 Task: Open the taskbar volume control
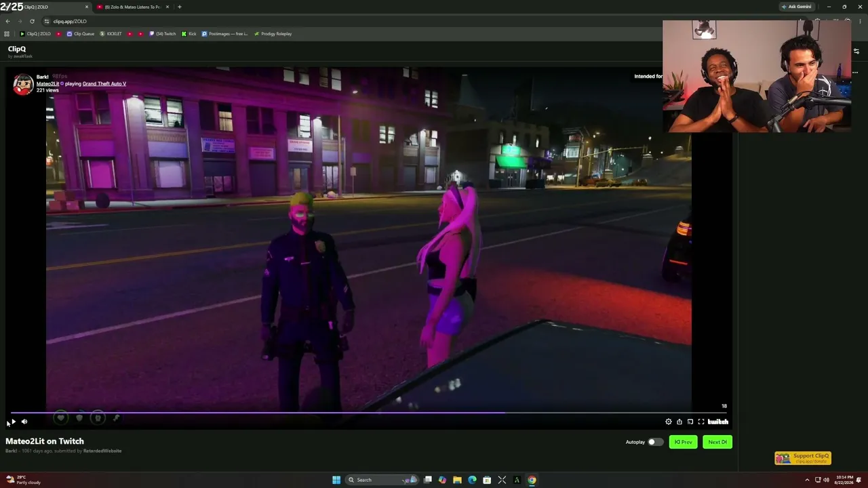826,480
